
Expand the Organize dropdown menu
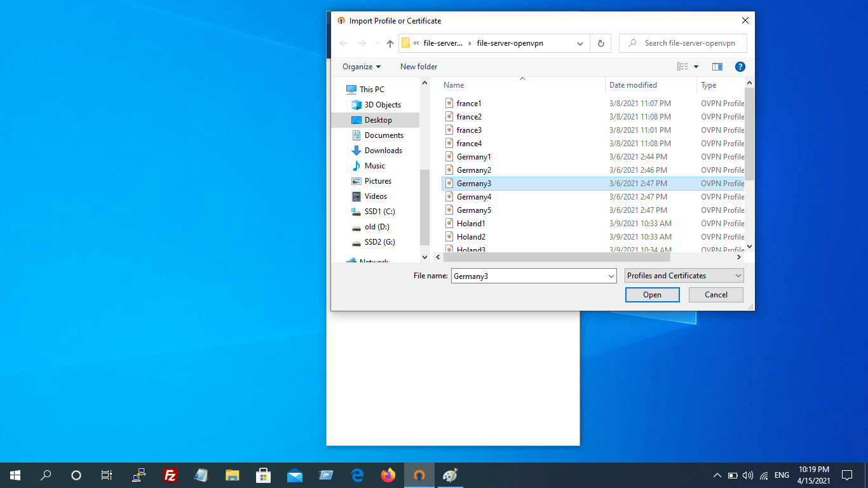click(x=361, y=67)
